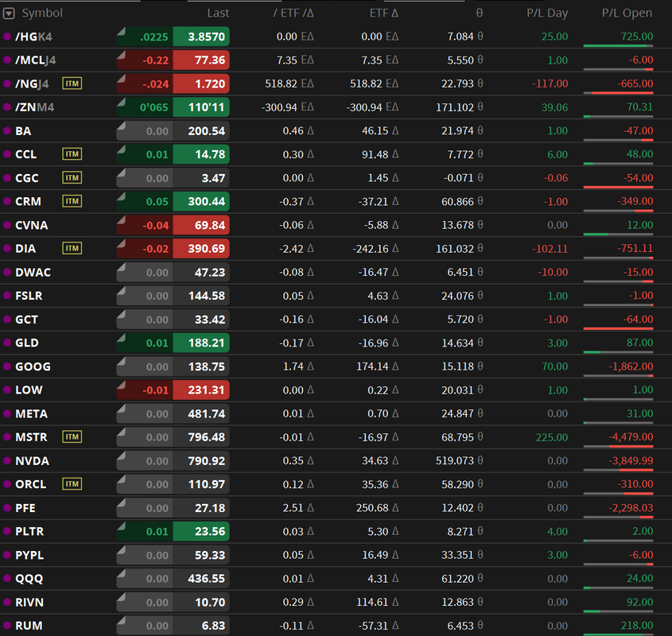672x636 pixels.
Task: Click the /ZNM4 last price 110'11
Action: [x=201, y=107]
